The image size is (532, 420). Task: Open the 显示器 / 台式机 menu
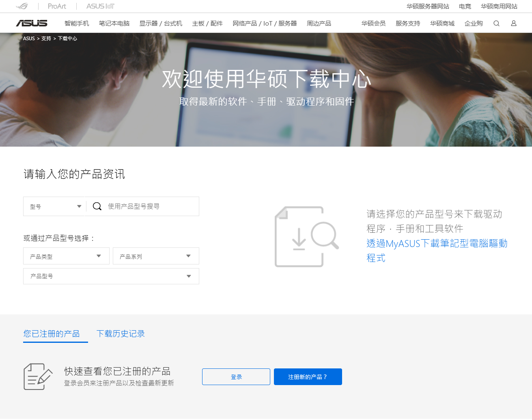pyautogui.click(x=161, y=23)
